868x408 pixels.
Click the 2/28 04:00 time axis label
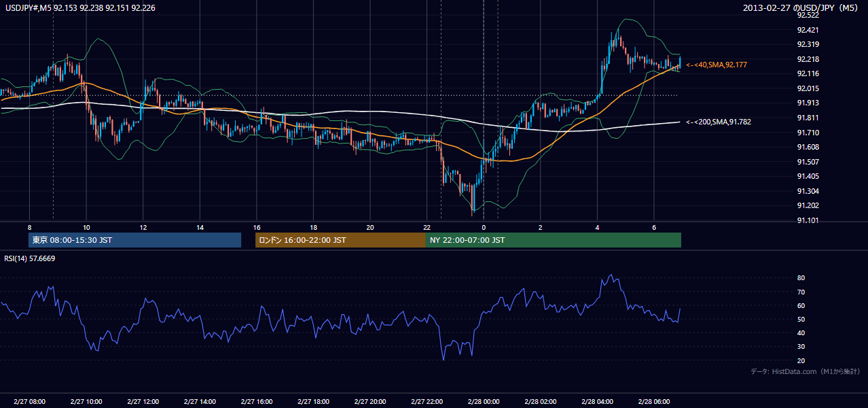[597, 402]
